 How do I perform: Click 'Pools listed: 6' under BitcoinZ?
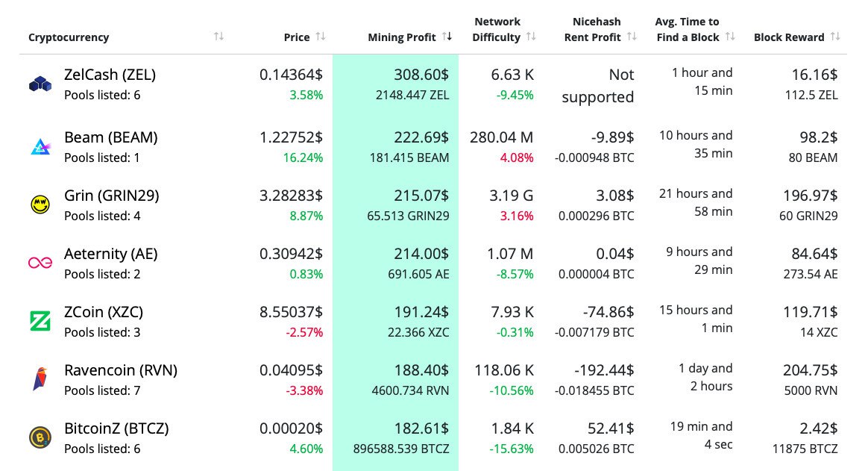pyautogui.click(x=102, y=449)
